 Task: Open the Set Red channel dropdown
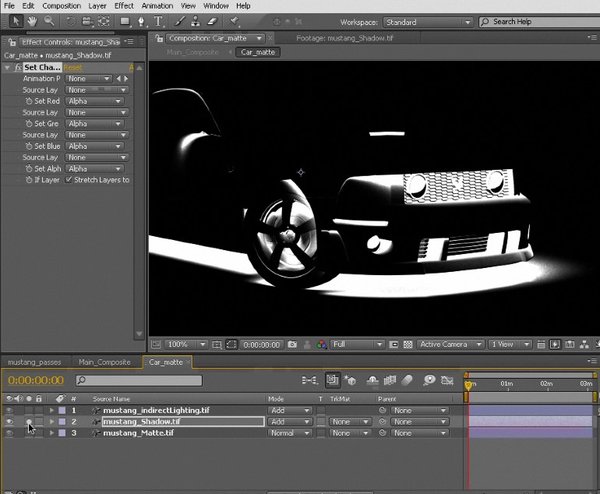(97, 101)
